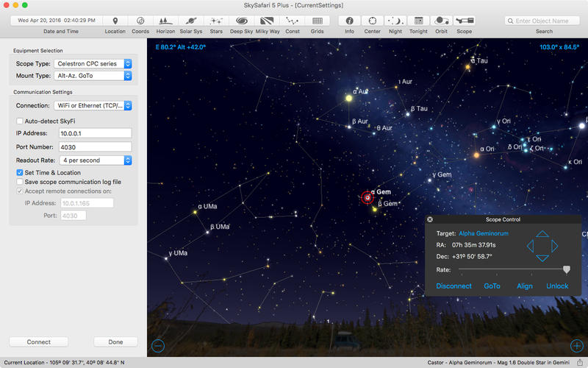
Task: Select the targeted star α Gem
Action: (367, 197)
